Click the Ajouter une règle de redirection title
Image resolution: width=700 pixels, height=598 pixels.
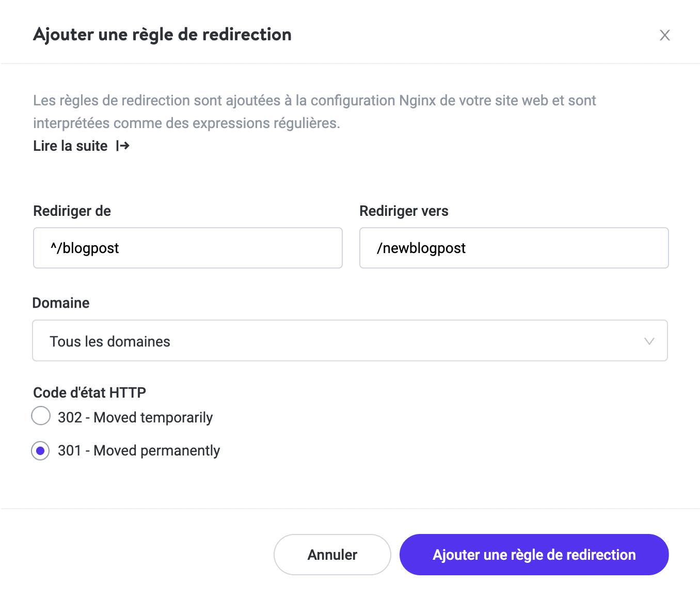162,35
